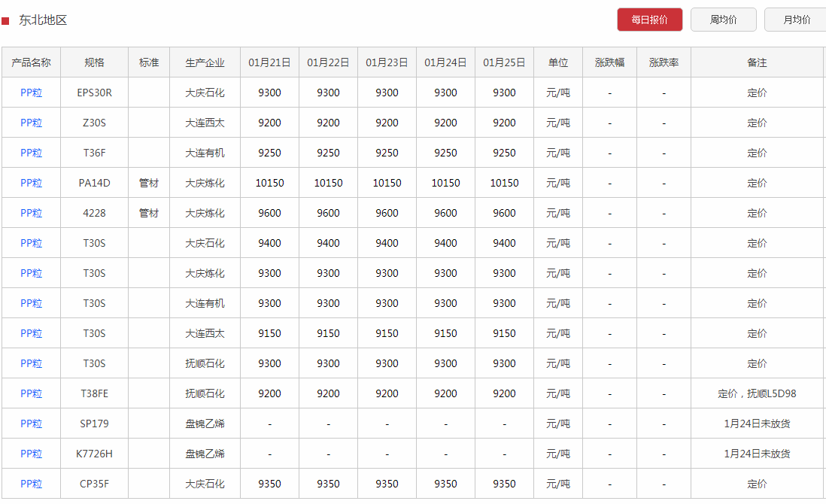
Task: Switch to the 每日报价 tab
Action: pyautogui.click(x=649, y=20)
